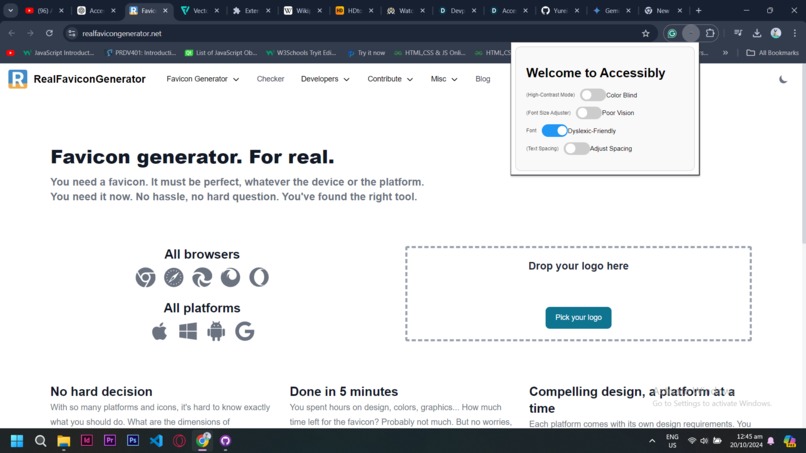Viewport: 806px width, 453px height.
Task: Open the Try it now bookmark
Action: [366, 52]
